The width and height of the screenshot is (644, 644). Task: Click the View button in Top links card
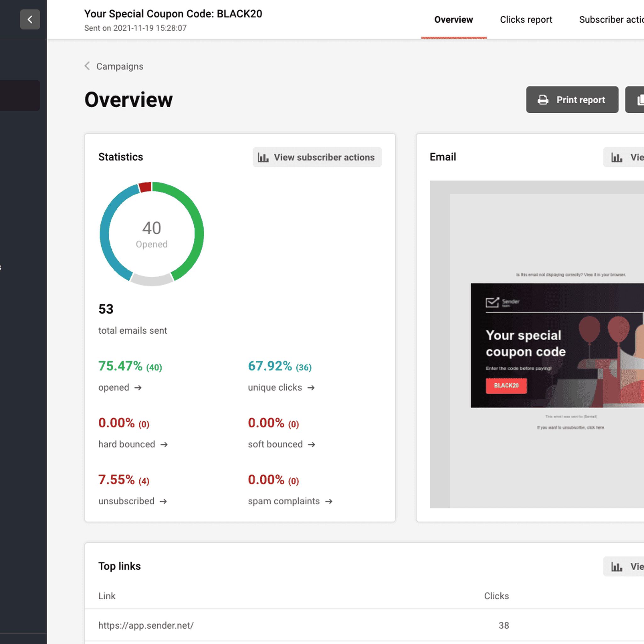click(627, 566)
